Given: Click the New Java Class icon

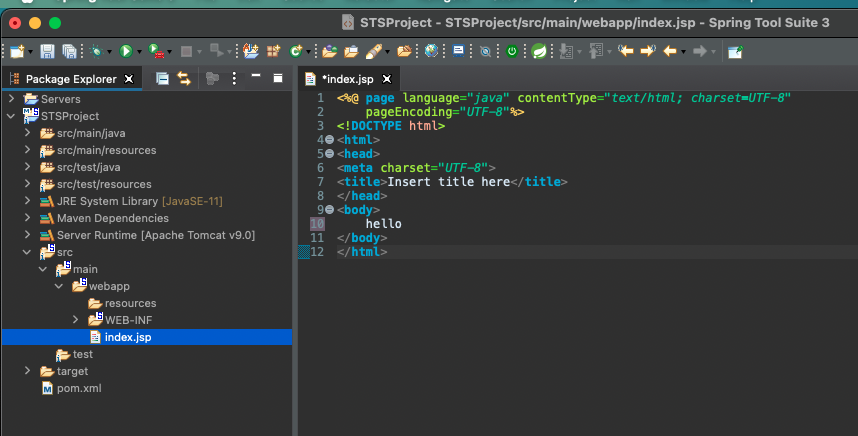Looking at the screenshot, I should click(296, 51).
